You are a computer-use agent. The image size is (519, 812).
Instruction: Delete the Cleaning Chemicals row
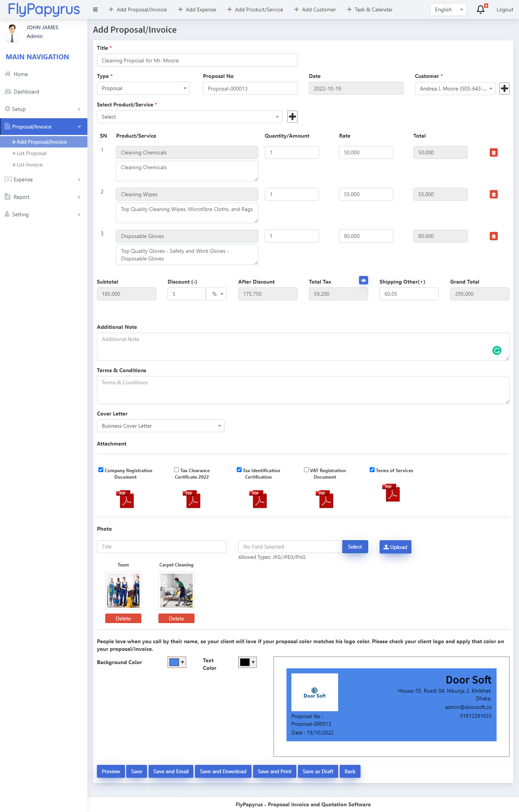click(x=494, y=152)
